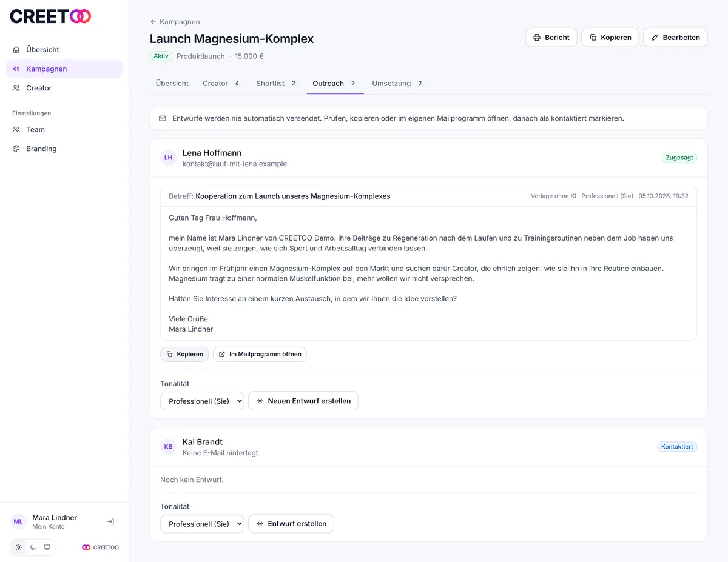Open Kampagnen in the sidebar
The height and width of the screenshot is (562, 728).
[64, 69]
